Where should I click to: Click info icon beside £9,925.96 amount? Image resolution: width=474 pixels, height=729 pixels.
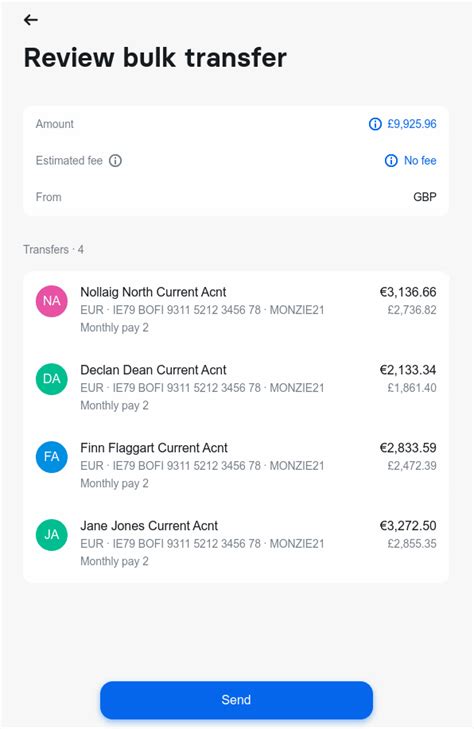pos(375,124)
